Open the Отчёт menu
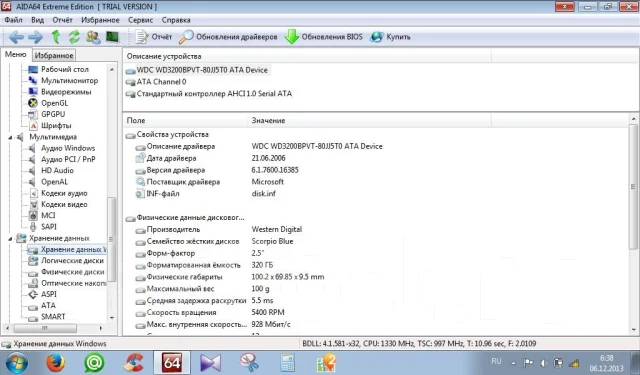The image size is (640, 375). pos(62,20)
